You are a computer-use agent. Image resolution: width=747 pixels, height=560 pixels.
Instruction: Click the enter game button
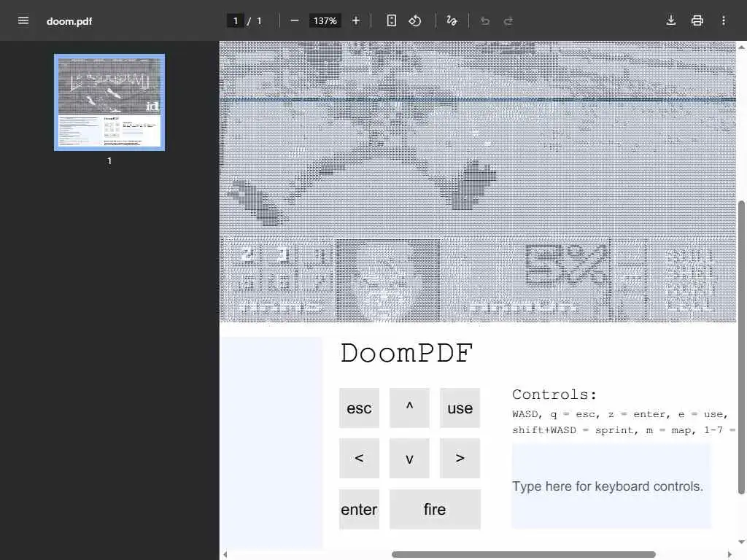[359, 509]
